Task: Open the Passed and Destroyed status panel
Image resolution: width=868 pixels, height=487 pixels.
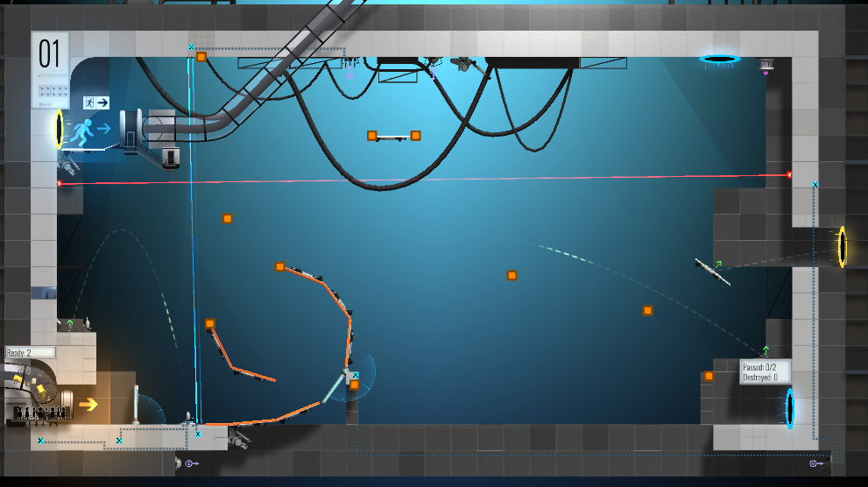Action: click(765, 372)
